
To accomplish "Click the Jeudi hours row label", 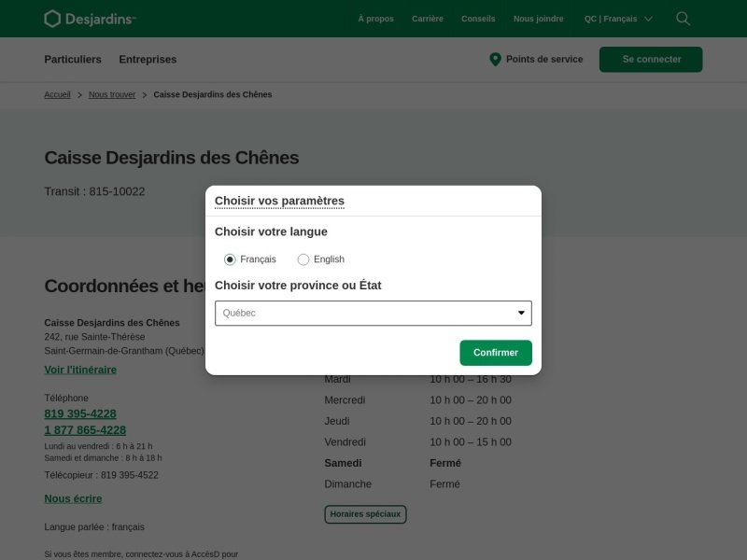I will click(337, 421).
